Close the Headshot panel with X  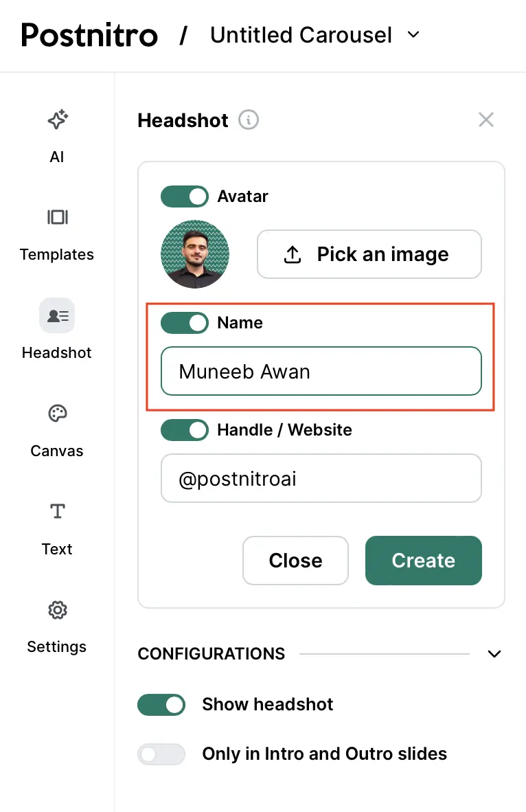pyautogui.click(x=486, y=120)
